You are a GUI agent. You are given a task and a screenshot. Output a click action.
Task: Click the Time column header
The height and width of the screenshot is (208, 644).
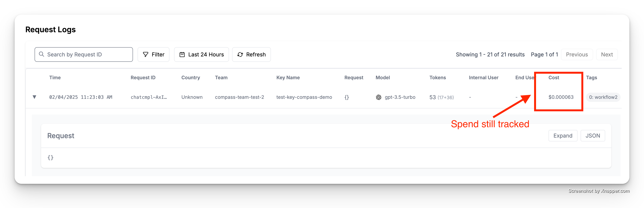click(x=55, y=78)
